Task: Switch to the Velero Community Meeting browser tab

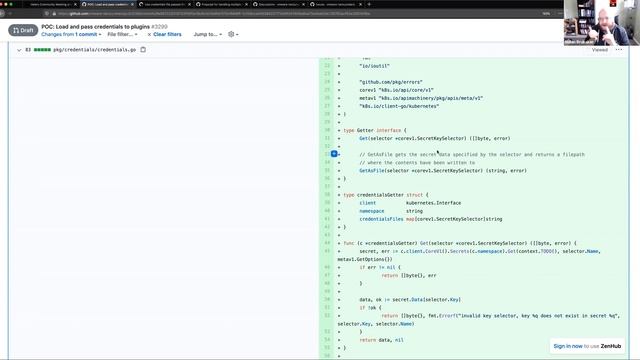Action: pyautogui.click(x=50, y=4)
